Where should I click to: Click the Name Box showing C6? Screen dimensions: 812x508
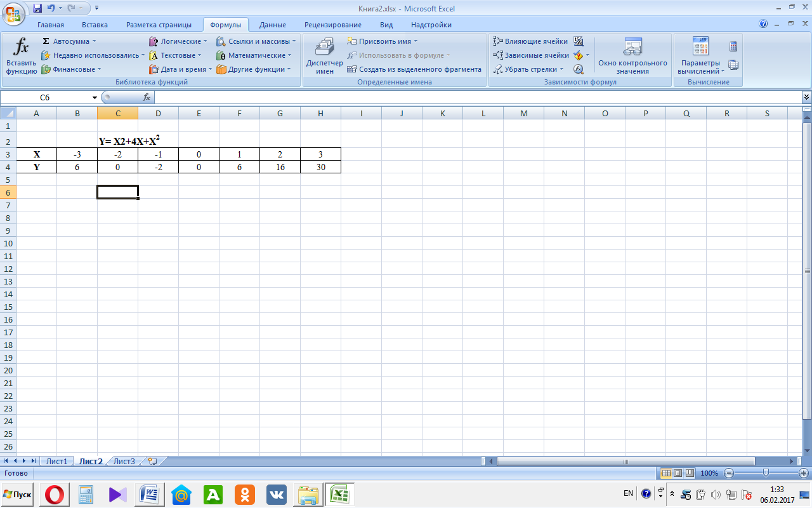[x=45, y=97]
